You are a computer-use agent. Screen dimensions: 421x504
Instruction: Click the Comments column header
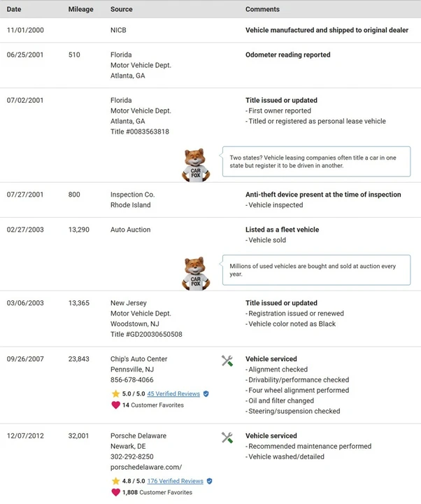point(262,9)
